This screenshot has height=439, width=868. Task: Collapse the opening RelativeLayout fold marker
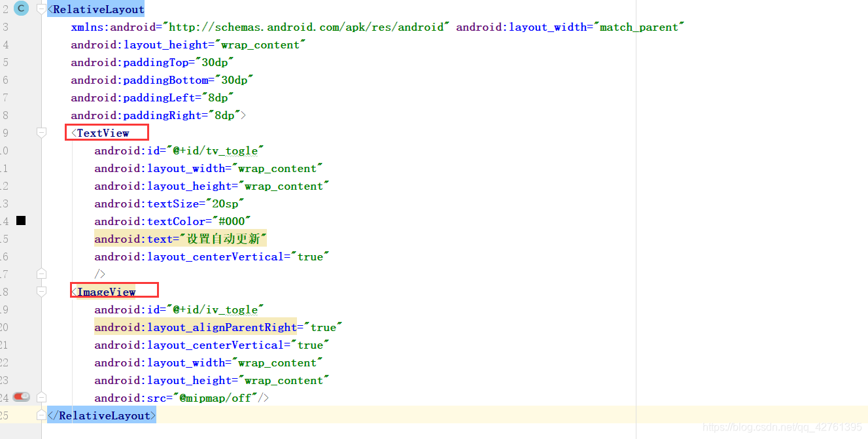point(42,9)
